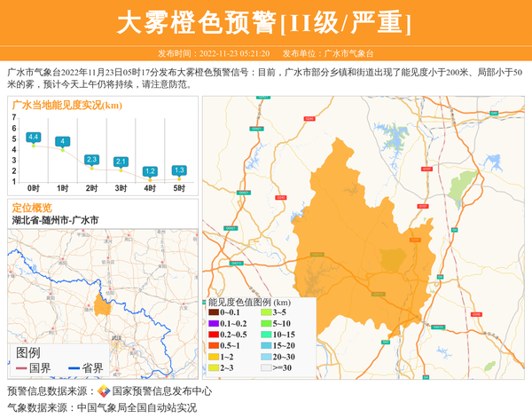This screenshot has width=532, height=418.
Task: Click the 湖北省-随州市-广水市 location text
Action: click(55, 220)
